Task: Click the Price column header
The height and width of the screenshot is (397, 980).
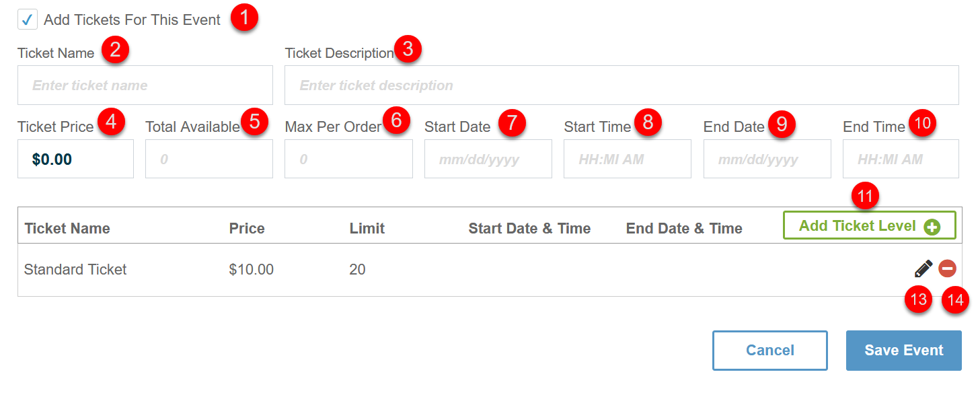Action: point(247,228)
